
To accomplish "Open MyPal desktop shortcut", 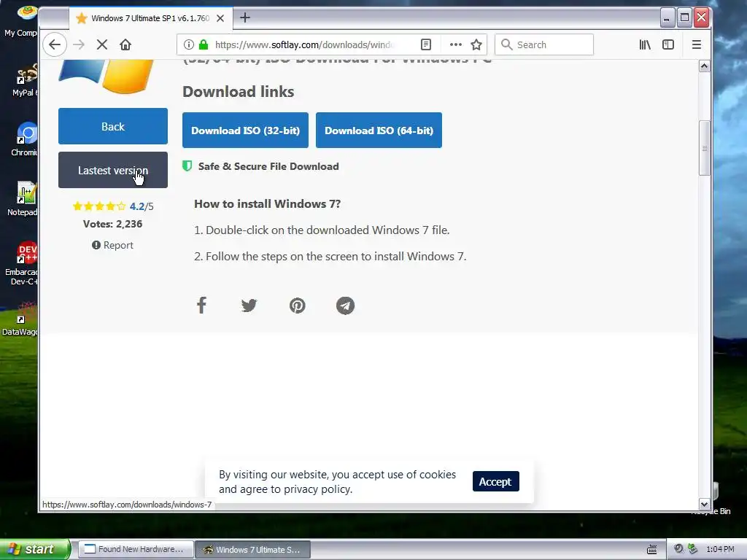I will pyautogui.click(x=26, y=80).
